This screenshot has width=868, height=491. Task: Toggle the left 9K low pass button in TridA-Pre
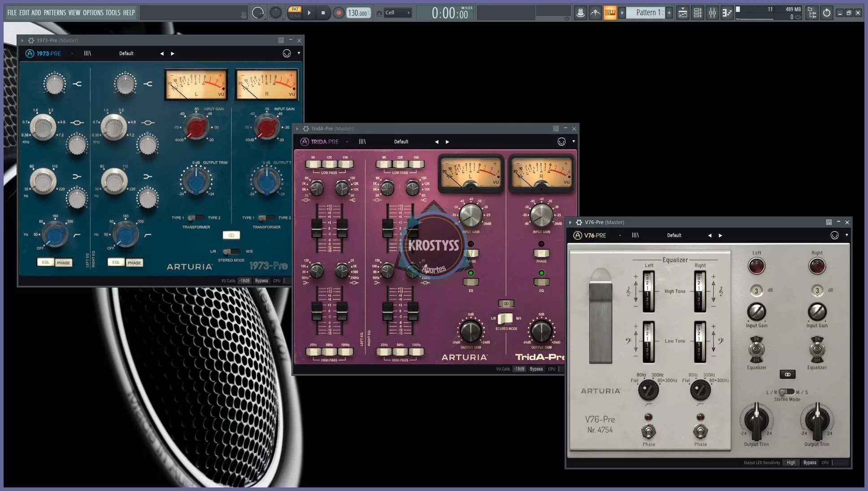[313, 164]
